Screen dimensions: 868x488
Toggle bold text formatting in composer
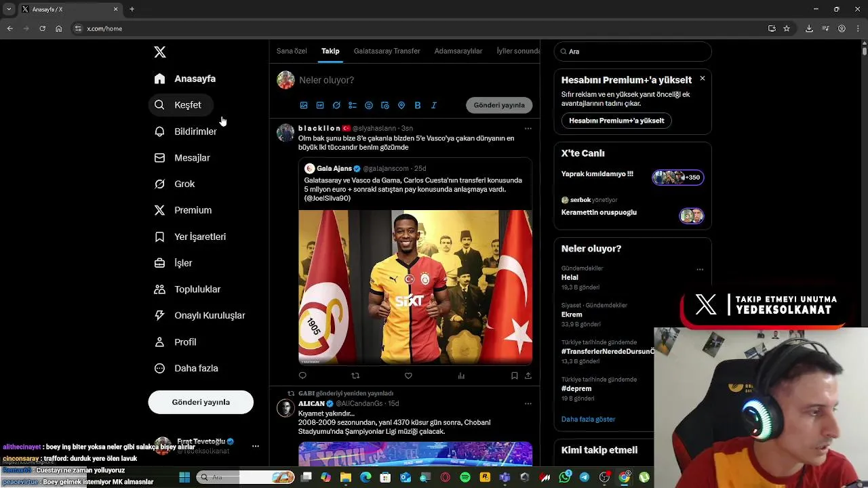coord(418,105)
